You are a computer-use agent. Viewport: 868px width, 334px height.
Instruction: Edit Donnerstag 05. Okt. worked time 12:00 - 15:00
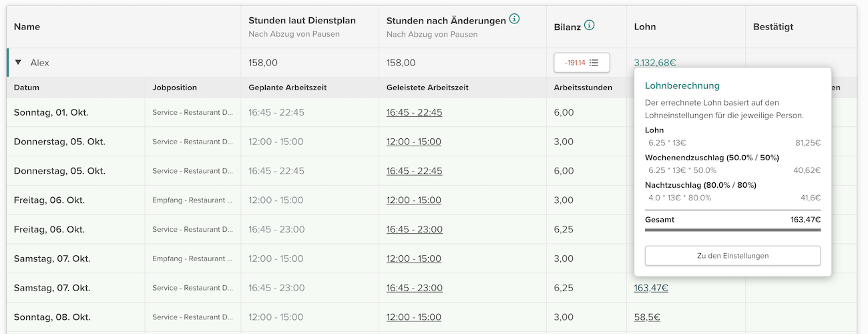413,142
